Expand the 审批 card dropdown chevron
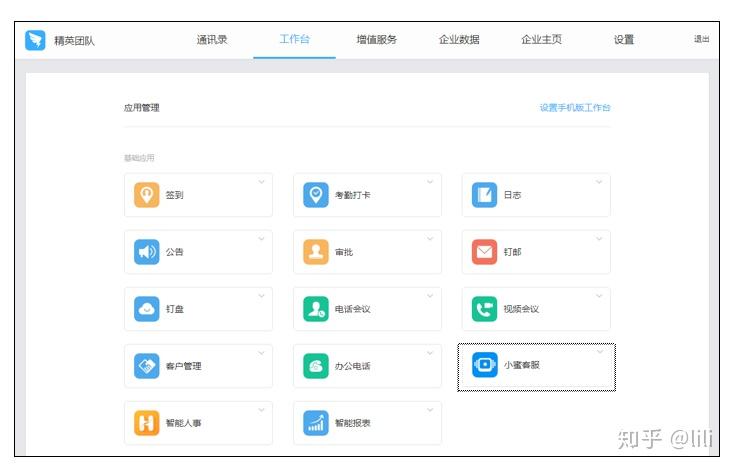Viewport: 732px width, 469px height. click(x=430, y=239)
